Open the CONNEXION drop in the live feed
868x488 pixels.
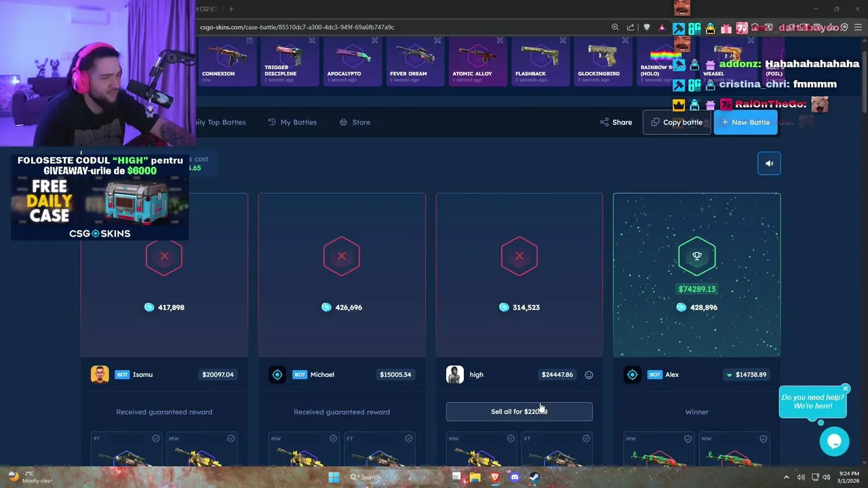pos(228,62)
